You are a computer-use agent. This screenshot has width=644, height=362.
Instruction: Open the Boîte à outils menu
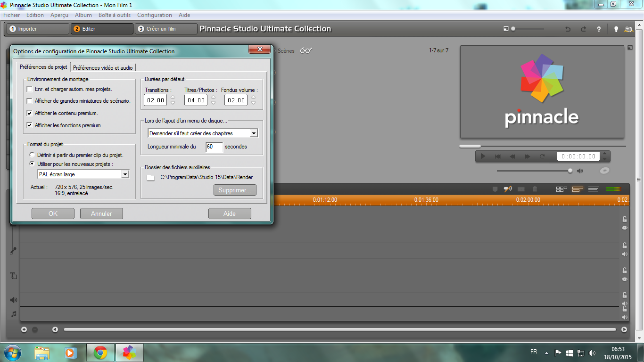tap(115, 15)
